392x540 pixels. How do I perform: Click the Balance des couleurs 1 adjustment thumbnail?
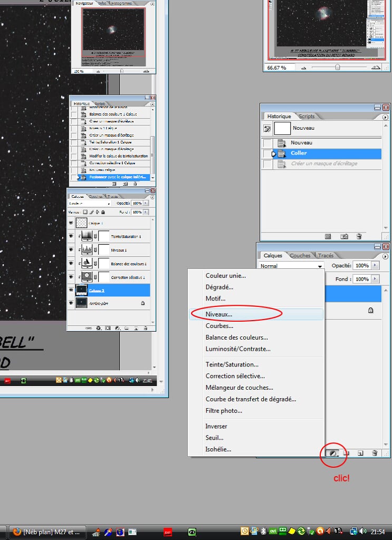[x=87, y=263]
